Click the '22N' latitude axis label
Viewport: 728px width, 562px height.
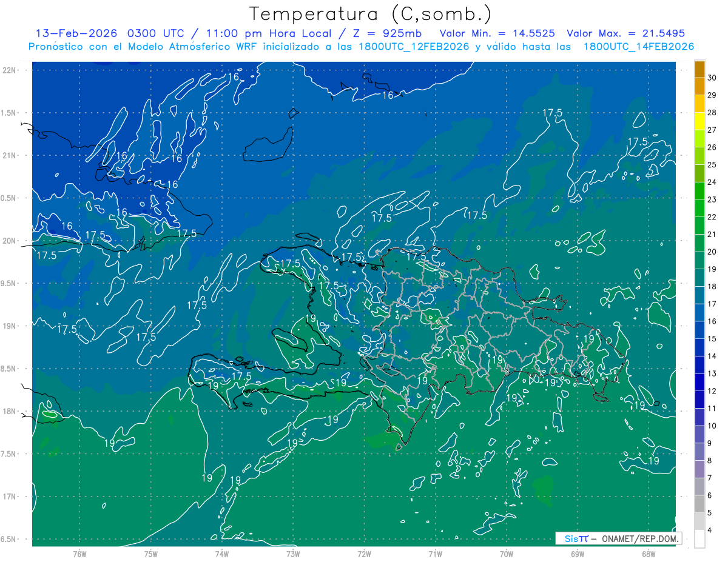(x=10, y=70)
